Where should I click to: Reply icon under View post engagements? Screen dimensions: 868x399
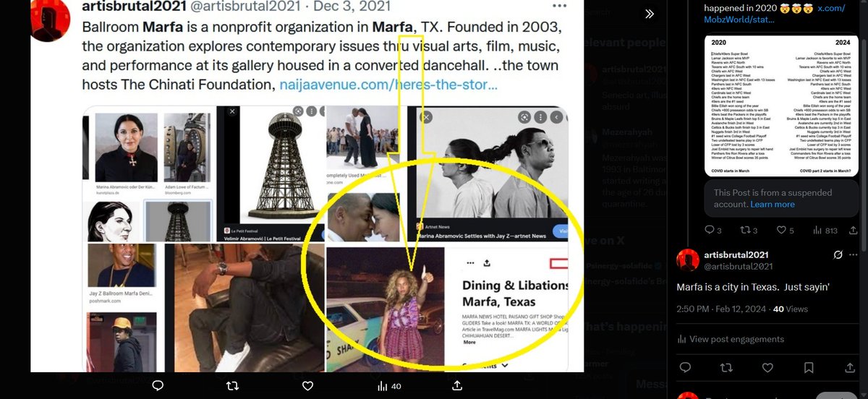[686, 369]
